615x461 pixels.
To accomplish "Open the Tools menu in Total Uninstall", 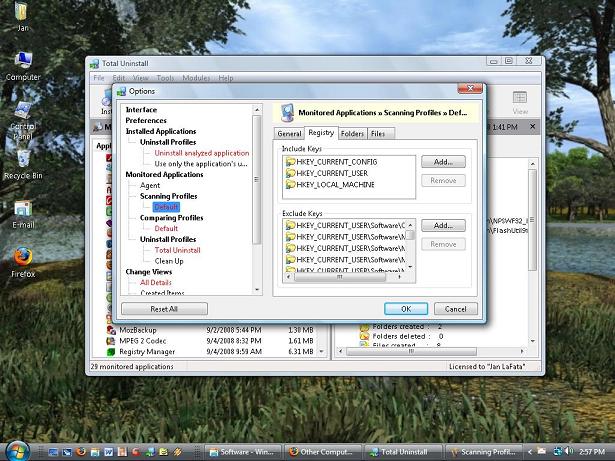I will pyautogui.click(x=165, y=78).
